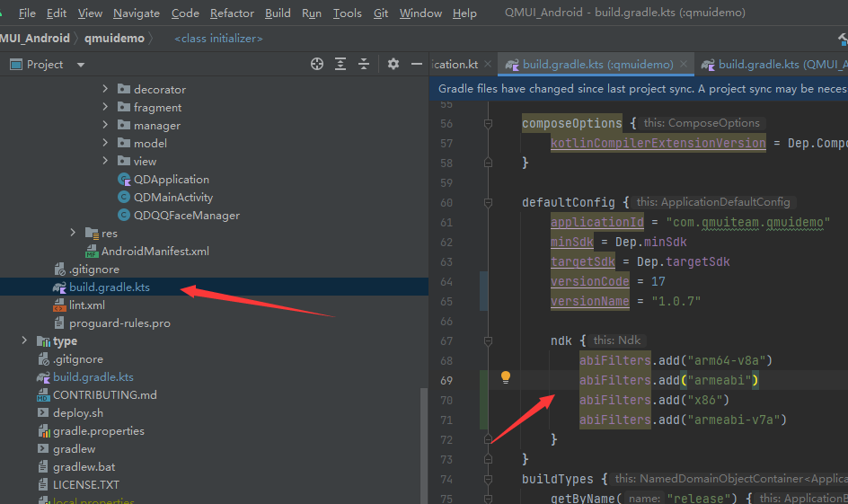Hide the Project panel with minus icon
The height and width of the screenshot is (504, 848).
tap(417, 65)
